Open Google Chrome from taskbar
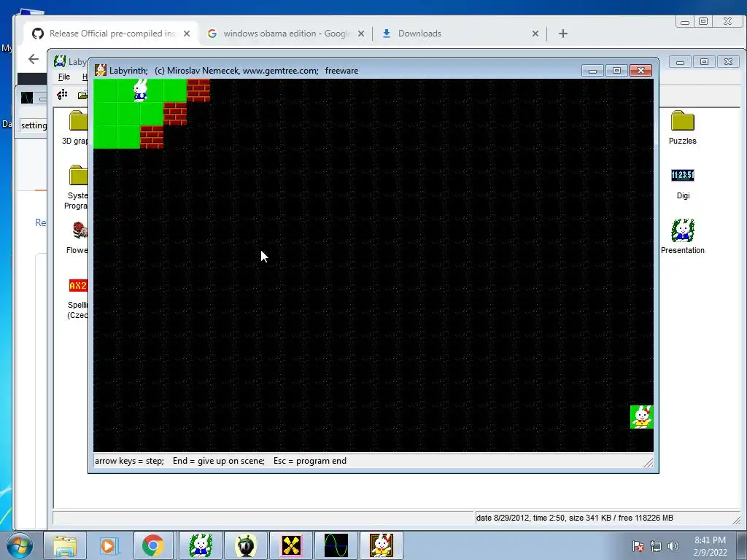The image size is (747, 560). click(x=152, y=545)
